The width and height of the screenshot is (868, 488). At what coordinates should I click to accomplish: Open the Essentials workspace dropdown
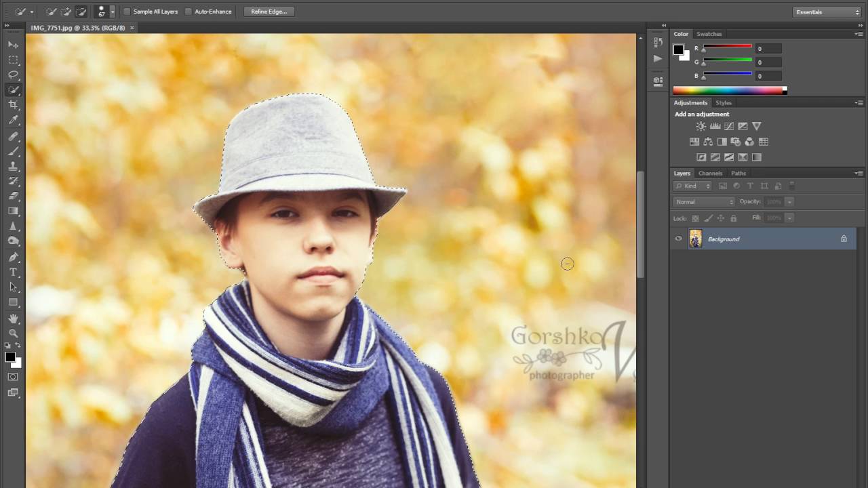pyautogui.click(x=827, y=12)
